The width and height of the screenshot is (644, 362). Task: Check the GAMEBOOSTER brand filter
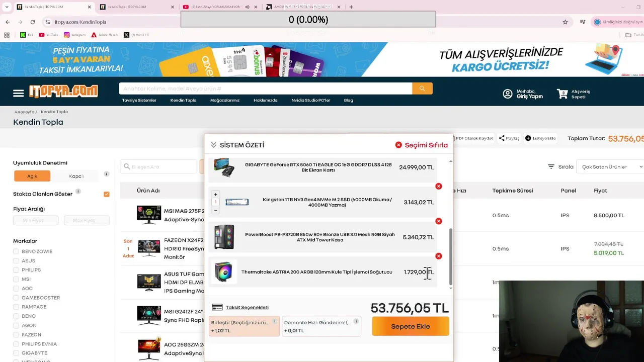coord(16,298)
